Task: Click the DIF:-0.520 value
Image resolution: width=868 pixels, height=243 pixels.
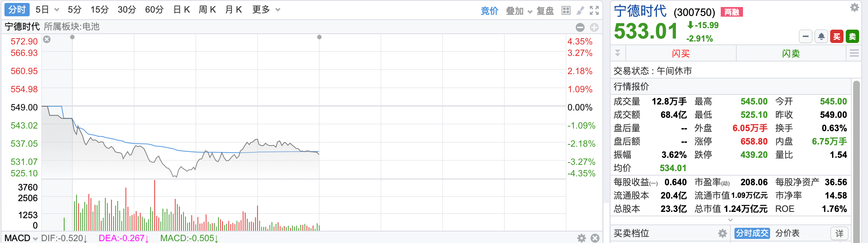Action: (x=64, y=238)
